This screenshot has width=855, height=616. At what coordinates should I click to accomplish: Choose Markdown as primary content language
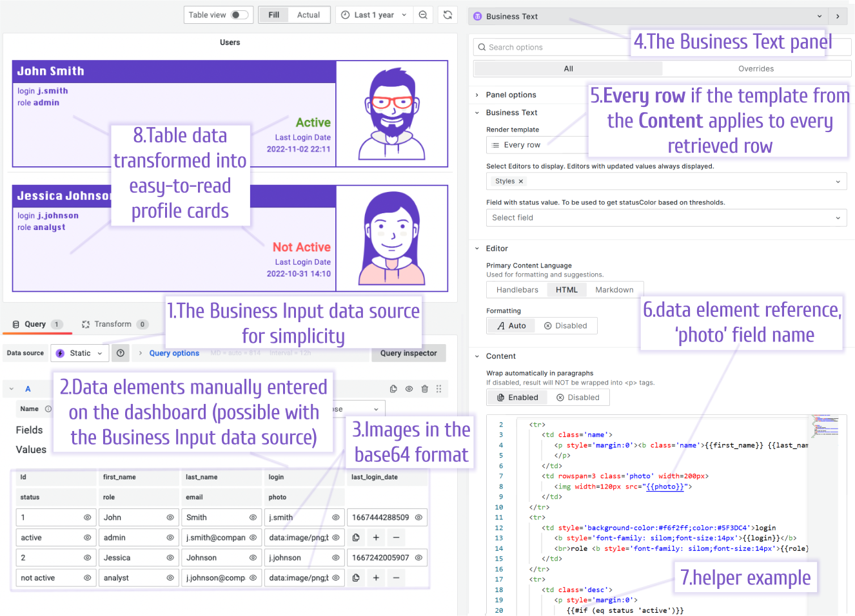click(x=614, y=290)
